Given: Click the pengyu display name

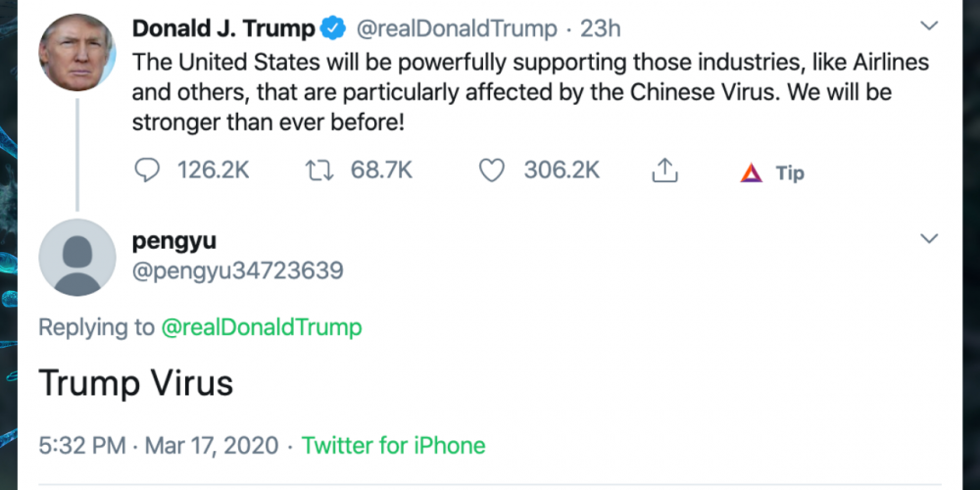Looking at the screenshot, I should [173, 240].
